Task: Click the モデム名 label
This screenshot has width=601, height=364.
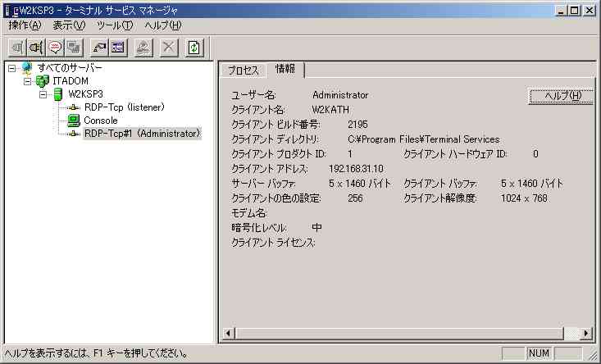Action: coord(248,213)
